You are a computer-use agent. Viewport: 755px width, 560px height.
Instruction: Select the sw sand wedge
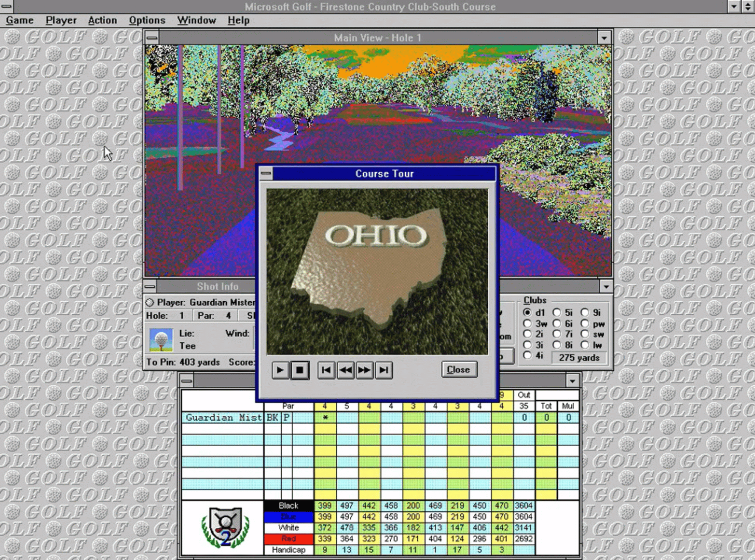[x=585, y=334]
